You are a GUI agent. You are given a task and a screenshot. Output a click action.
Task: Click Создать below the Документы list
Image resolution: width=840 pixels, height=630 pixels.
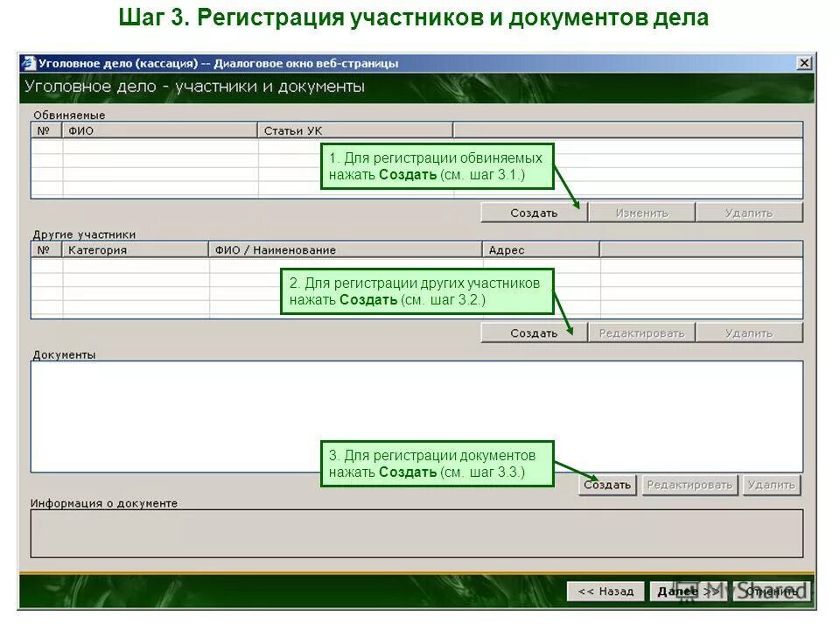(606, 483)
